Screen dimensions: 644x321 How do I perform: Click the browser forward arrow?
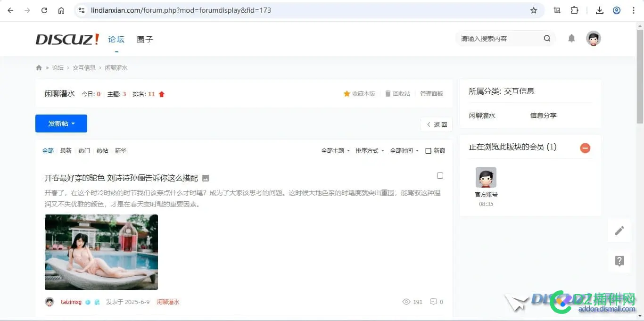pos(27,10)
